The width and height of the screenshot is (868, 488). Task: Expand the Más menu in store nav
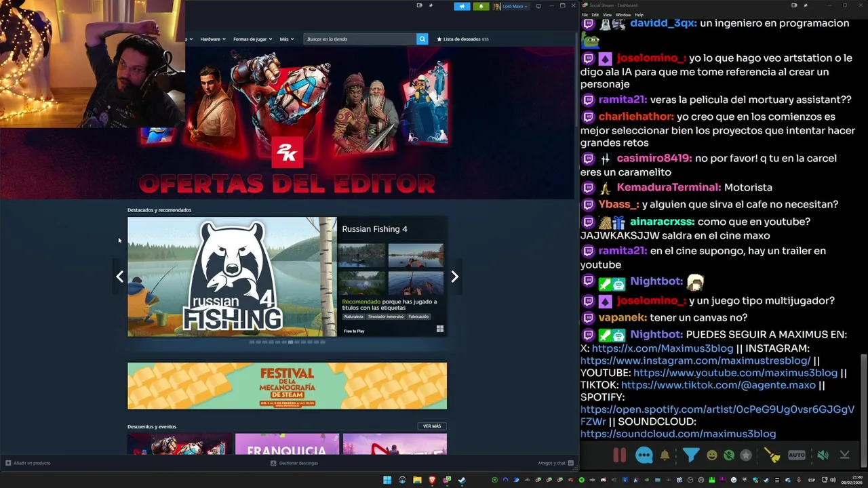(287, 39)
